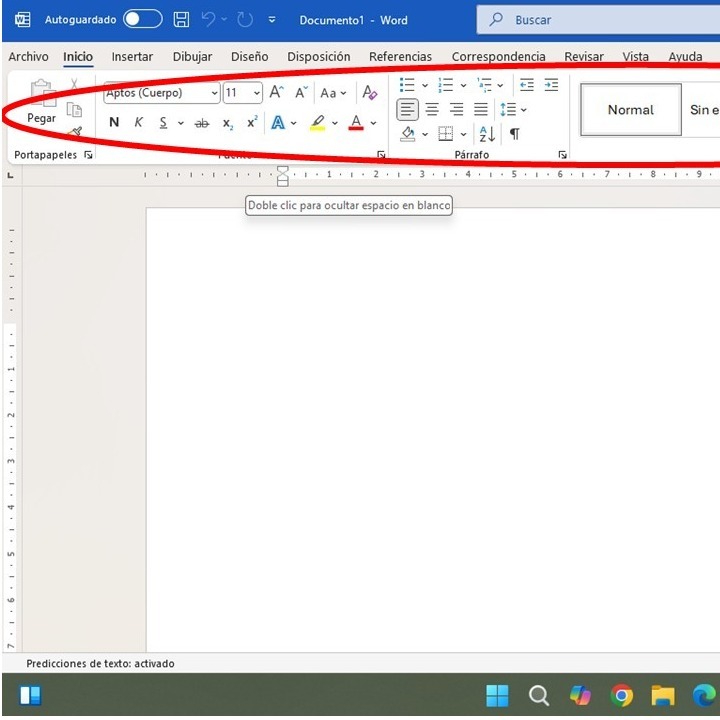
Task: Apply subscript formatting icon
Action: pyautogui.click(x=228, y=123)
